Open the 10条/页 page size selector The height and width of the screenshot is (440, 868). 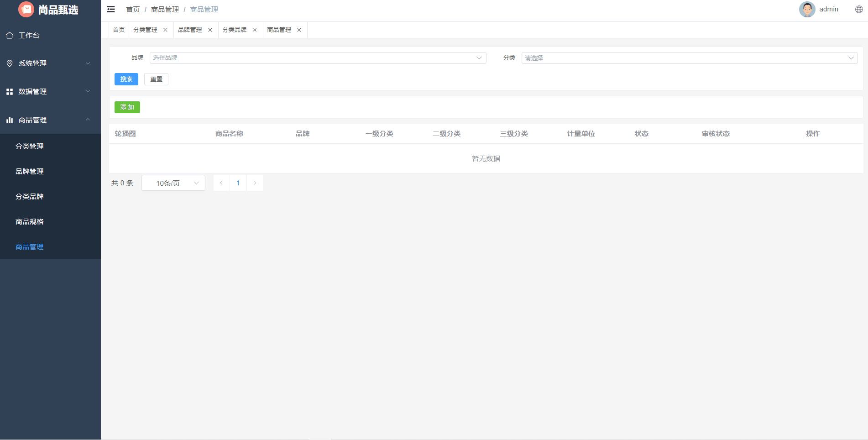(x=173, y=183)
